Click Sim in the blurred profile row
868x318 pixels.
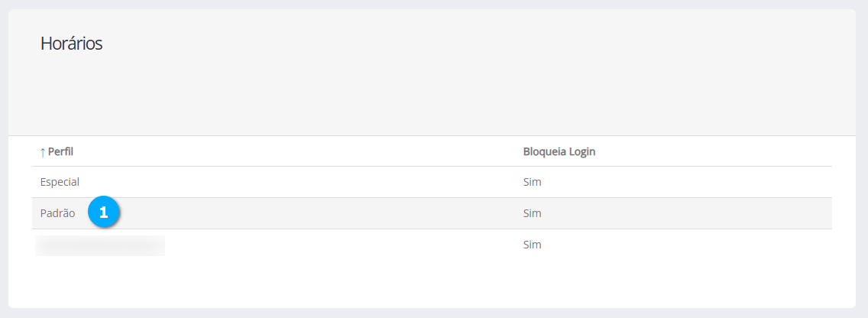tap(532, 245)
